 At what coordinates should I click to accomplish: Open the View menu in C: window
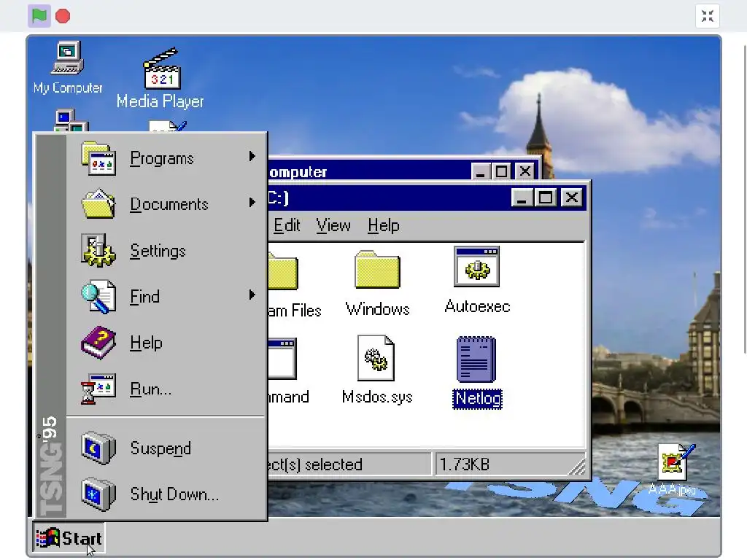[x=333, y=225]
